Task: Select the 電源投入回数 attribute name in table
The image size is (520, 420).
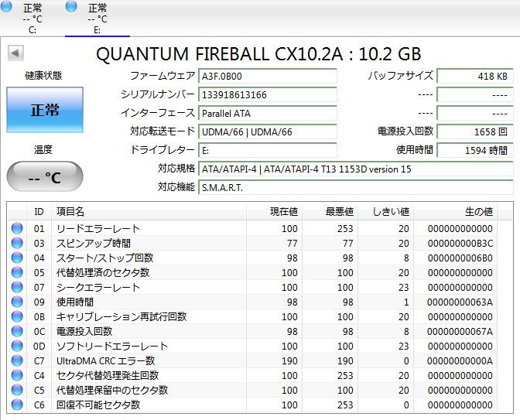Action: [84, 331]
